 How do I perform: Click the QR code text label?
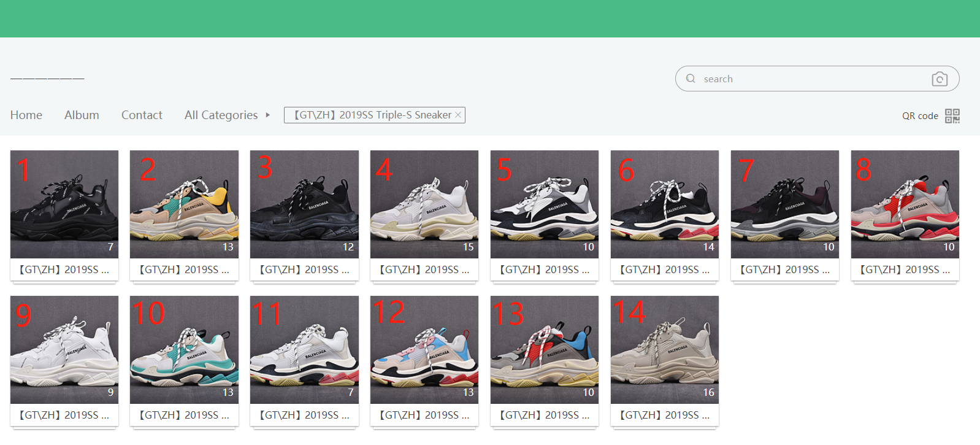point(920,115)
